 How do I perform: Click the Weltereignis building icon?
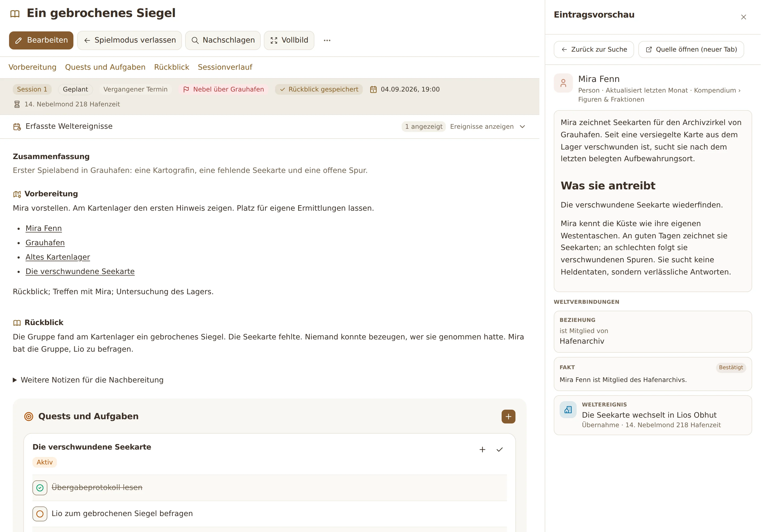click(x=568, y=410)
